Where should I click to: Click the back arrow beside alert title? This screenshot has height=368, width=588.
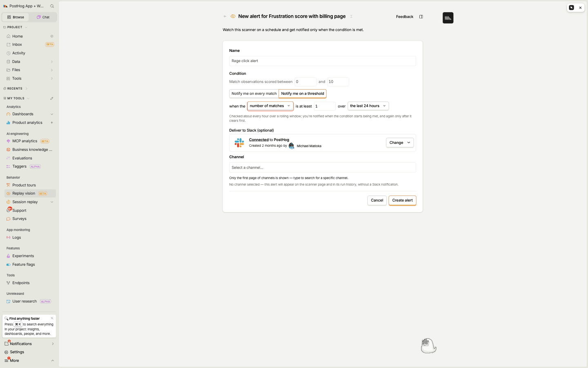coord(225,16)
